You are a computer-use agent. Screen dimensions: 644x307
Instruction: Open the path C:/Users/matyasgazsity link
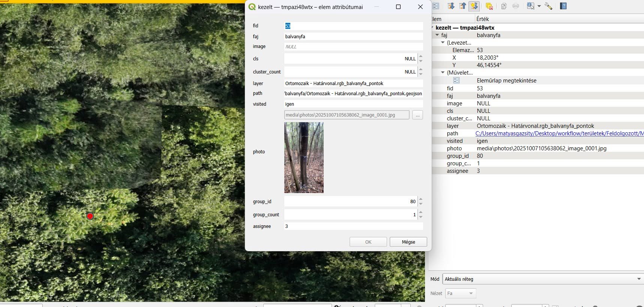click(560, 133)
